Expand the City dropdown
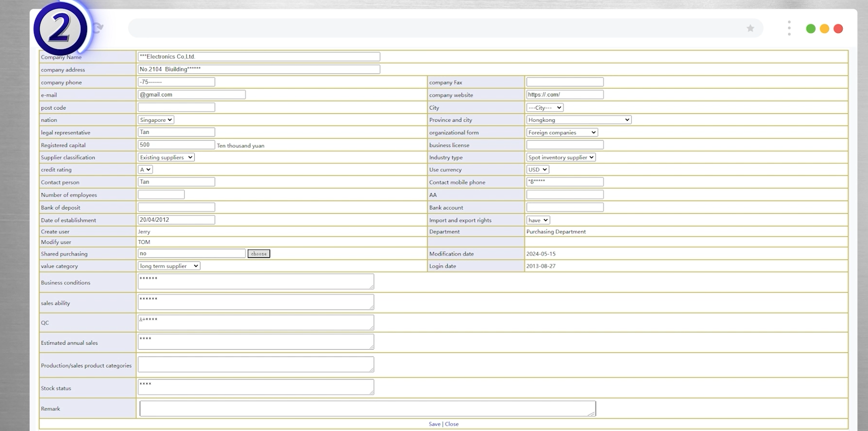Screen dimensions: 868x431 pos(544,108)
